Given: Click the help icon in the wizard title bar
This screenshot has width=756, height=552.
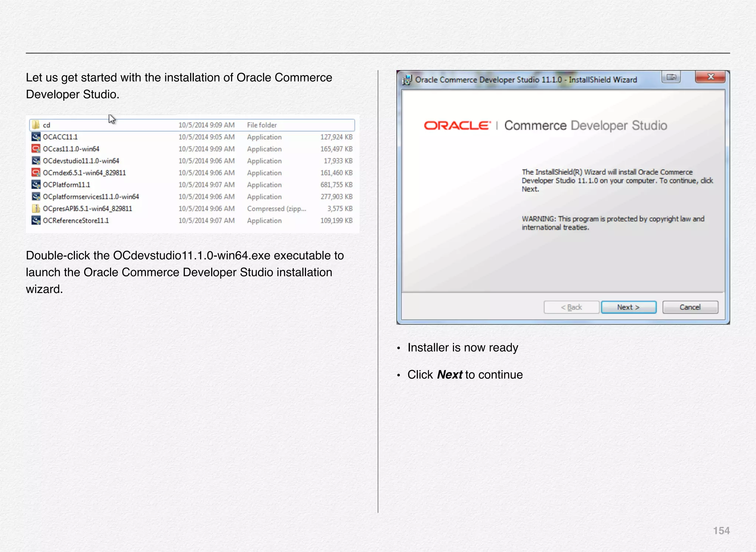Looking at the screenshot, I should tap(671, 77).
